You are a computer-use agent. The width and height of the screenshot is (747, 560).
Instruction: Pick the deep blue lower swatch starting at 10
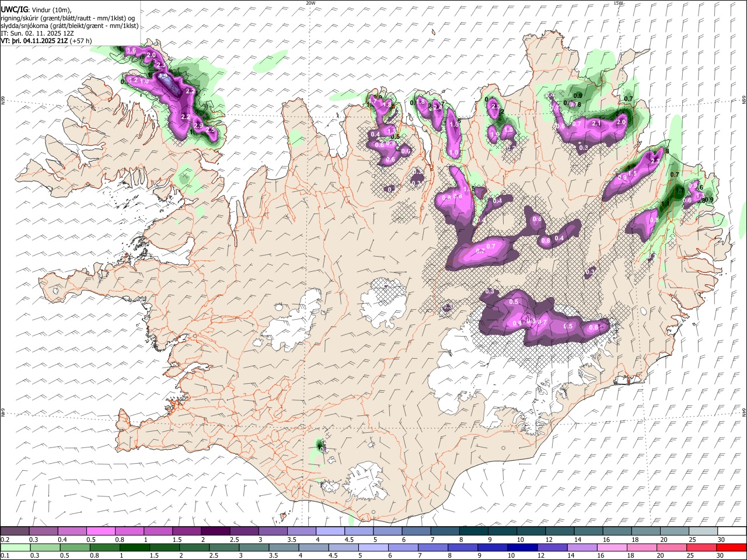[x=522, y=547]
